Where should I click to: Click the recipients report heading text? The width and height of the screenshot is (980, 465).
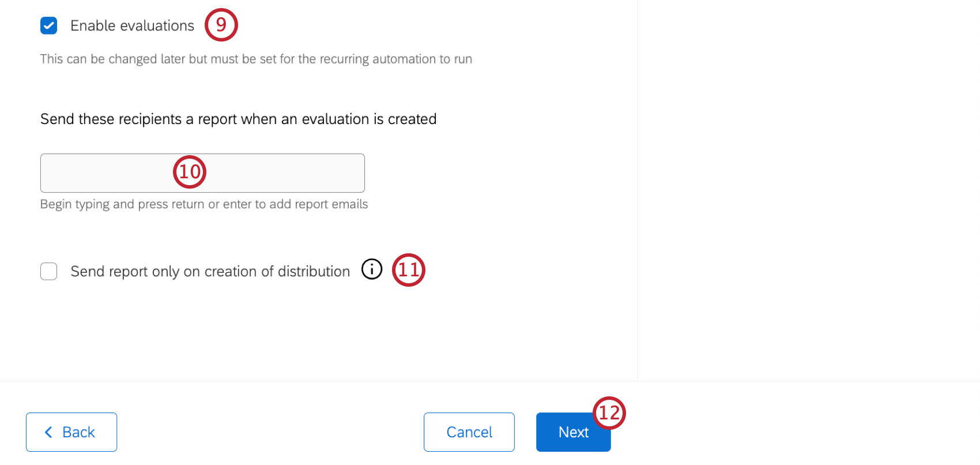pyautogui.click(x=238, y=119)
